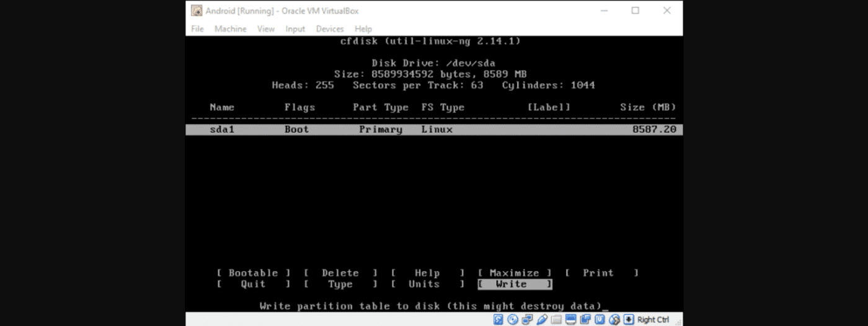Screen dimensions: 868x326
Task: Open the Machine menu
Action: (230, 29)
